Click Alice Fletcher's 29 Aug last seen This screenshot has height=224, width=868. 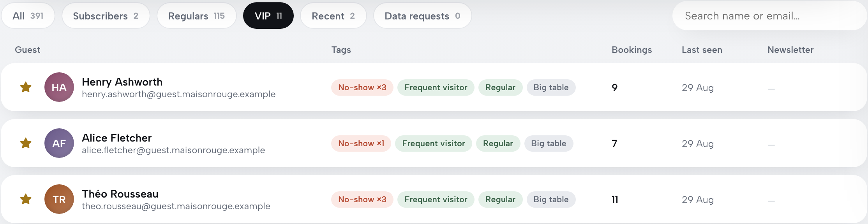click(698, 144)
